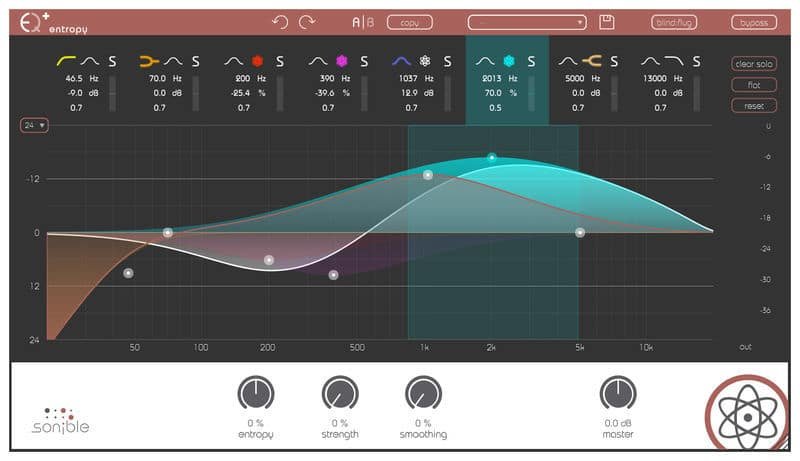Image resolution: width=800 pixels, height=461 pixels.
Task: Click the -39.6 % value on the 390 Hz band
Action: pos(324,93)
